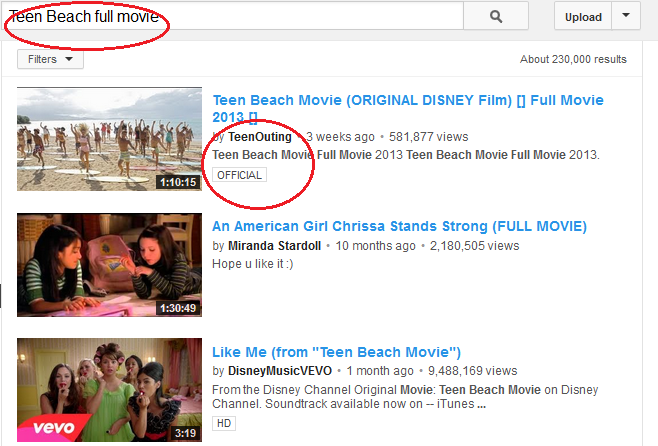Viewport: 658px width, 446px height.
Task: Click the HD badge under Like Me
Action: [x=224, y=423]
